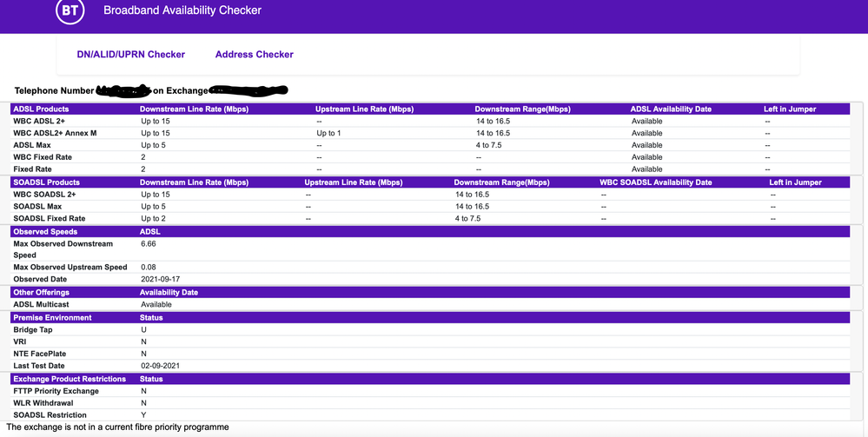
Task: Click the Left in Jumper header in ADSL Products
Action: [790, 109]
